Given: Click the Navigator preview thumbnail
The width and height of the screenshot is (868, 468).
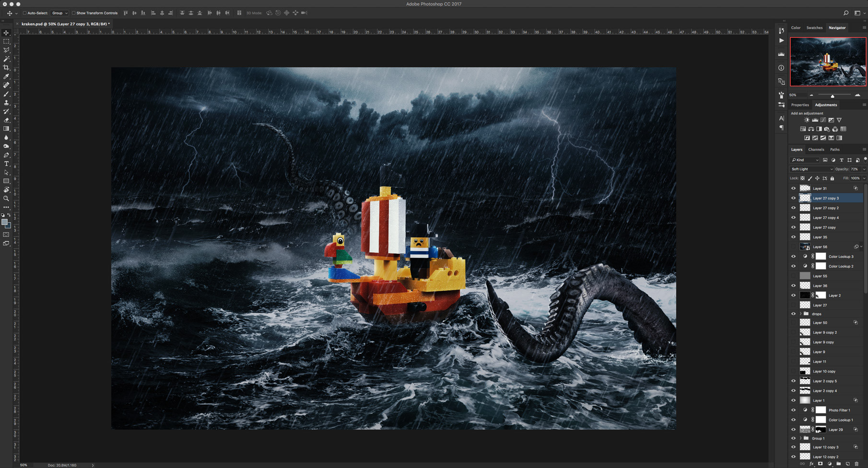Looking at the screenshot, I should (x=828, y=61).
